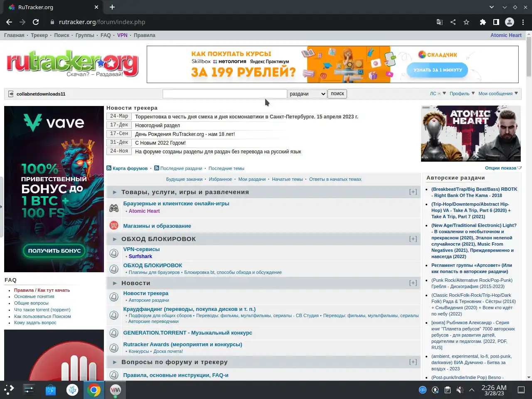The height and width of the screenshot is (399, 532).
Task: Toggle [+] on Новости row
Action: pos(413,283)
